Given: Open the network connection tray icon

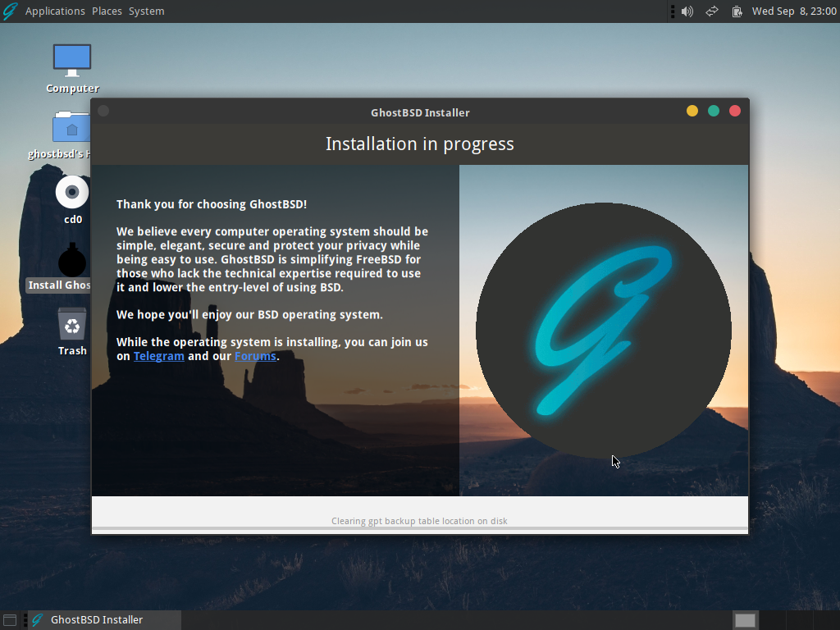Looking at the screenshot, I should point(711,11).
